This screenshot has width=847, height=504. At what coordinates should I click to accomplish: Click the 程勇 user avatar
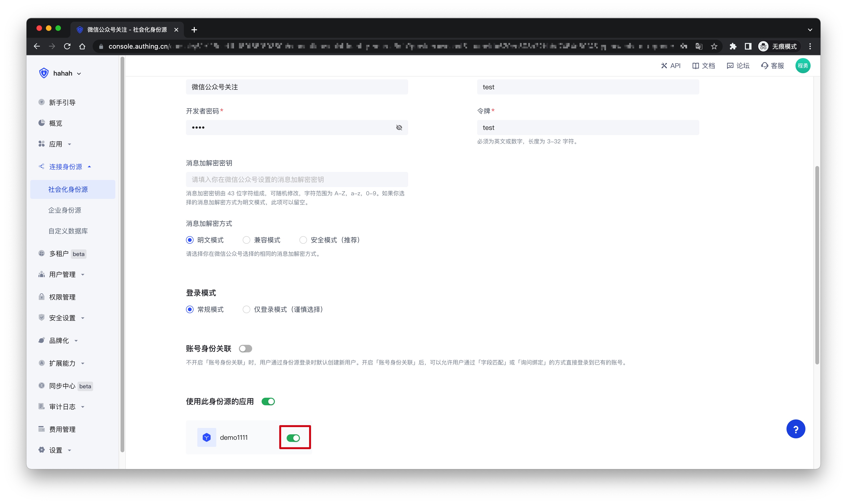[x=803, y=66]
